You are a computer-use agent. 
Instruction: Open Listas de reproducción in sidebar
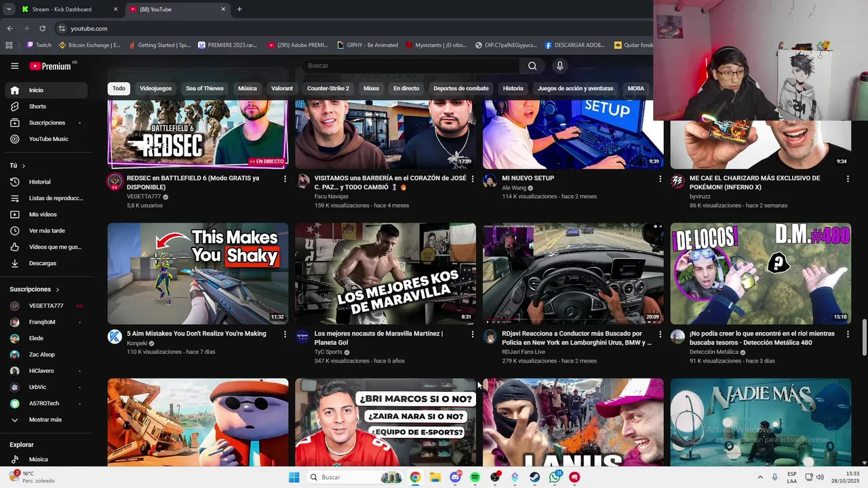(46, 198)
